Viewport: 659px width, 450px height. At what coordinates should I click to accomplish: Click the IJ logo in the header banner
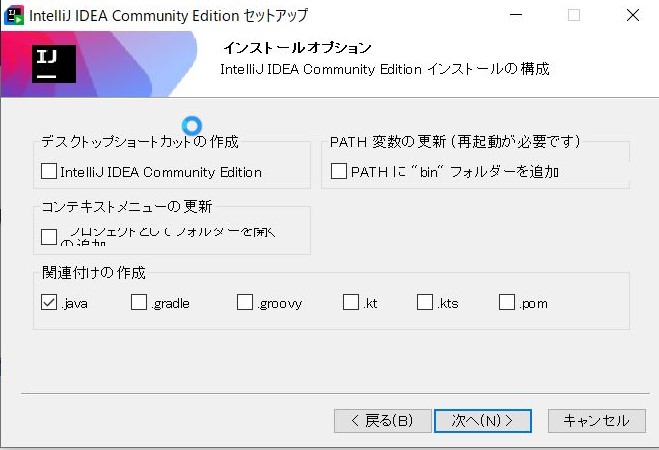point(54,64)
